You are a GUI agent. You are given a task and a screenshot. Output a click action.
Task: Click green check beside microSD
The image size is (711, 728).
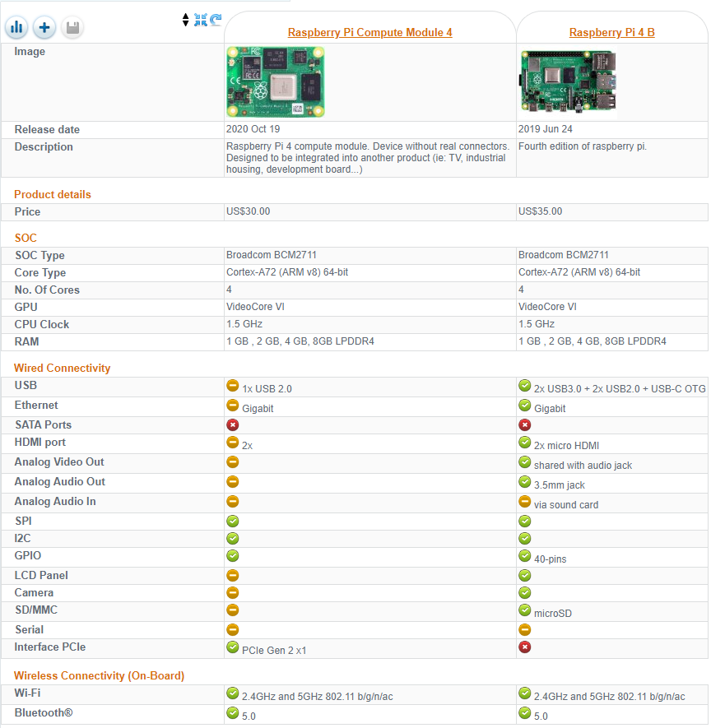[x=525, y=610]
